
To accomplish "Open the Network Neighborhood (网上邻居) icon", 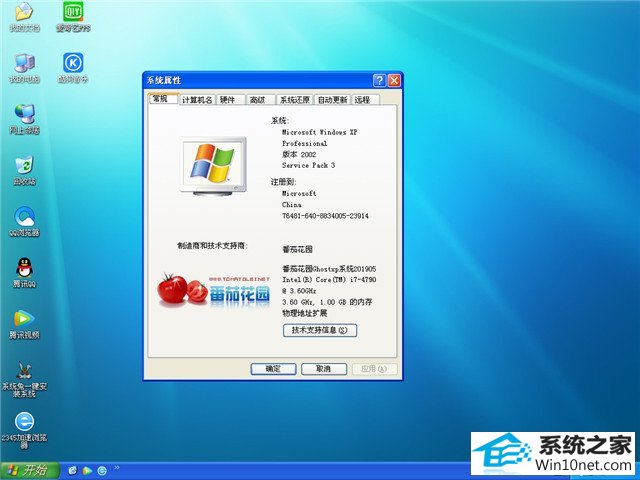I will click(x=24, y=119).
